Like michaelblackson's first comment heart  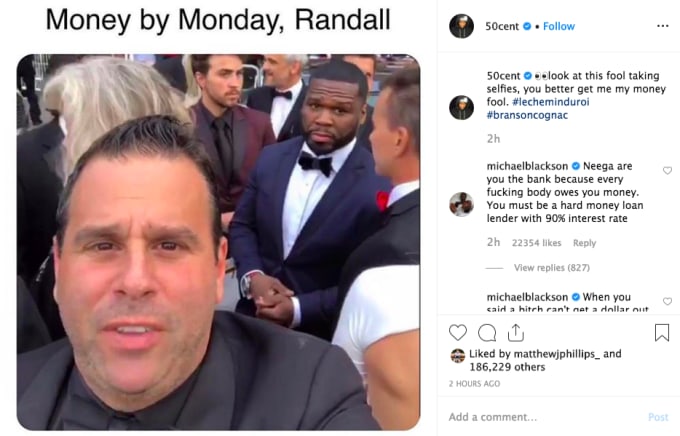click(x=667, y=170)
